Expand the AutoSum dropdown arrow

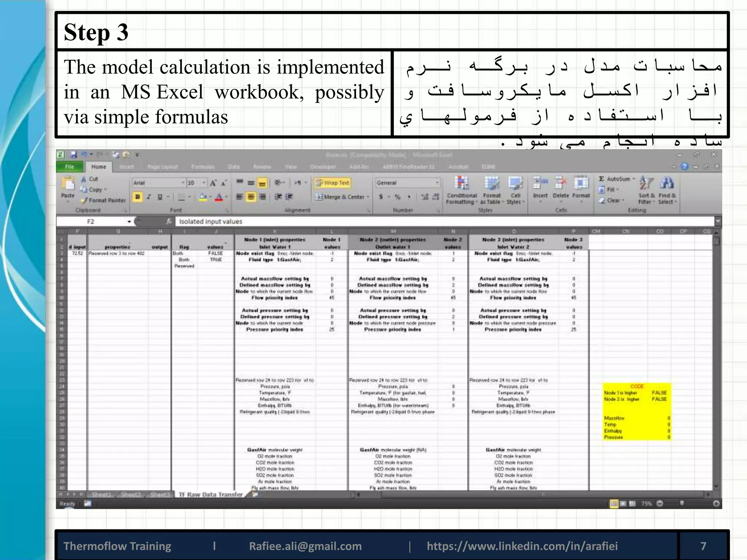(x=634, y=179)
